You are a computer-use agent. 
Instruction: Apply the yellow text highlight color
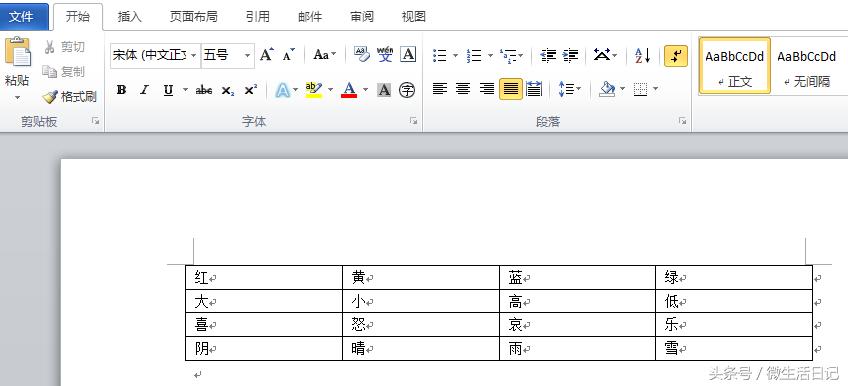click(314, 90)
